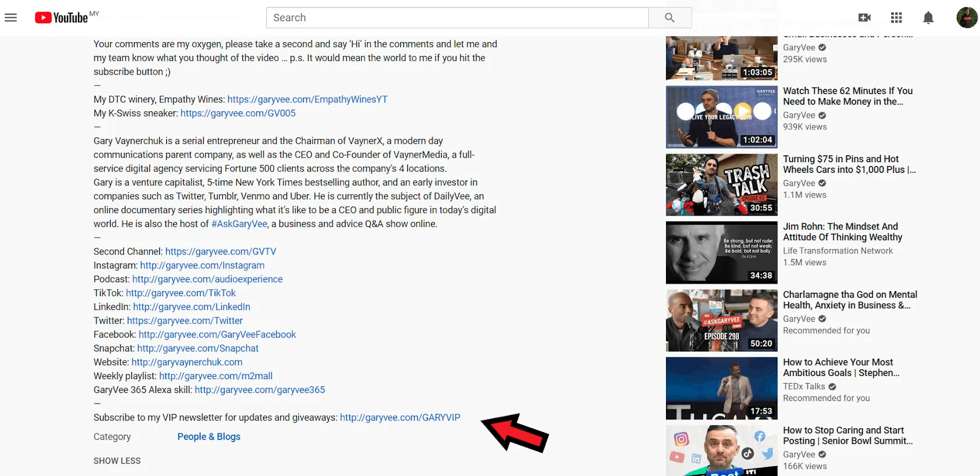The width and height of the screenshot is (980, 476).
Task: Click GaryVee channel name above 295K views
Action: click(799, 47)
